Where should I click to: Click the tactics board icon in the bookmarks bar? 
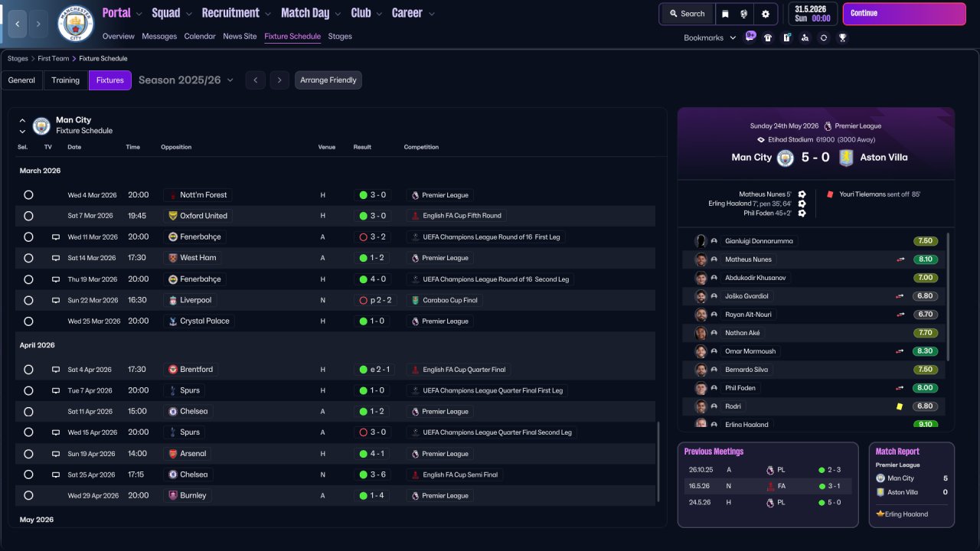point(786,37)
